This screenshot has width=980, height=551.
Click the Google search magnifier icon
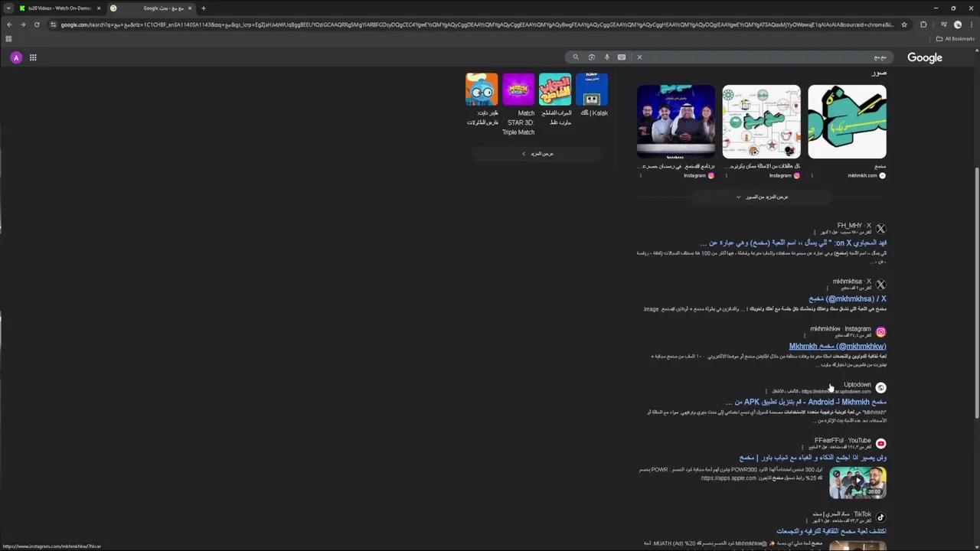click(576, 57)
